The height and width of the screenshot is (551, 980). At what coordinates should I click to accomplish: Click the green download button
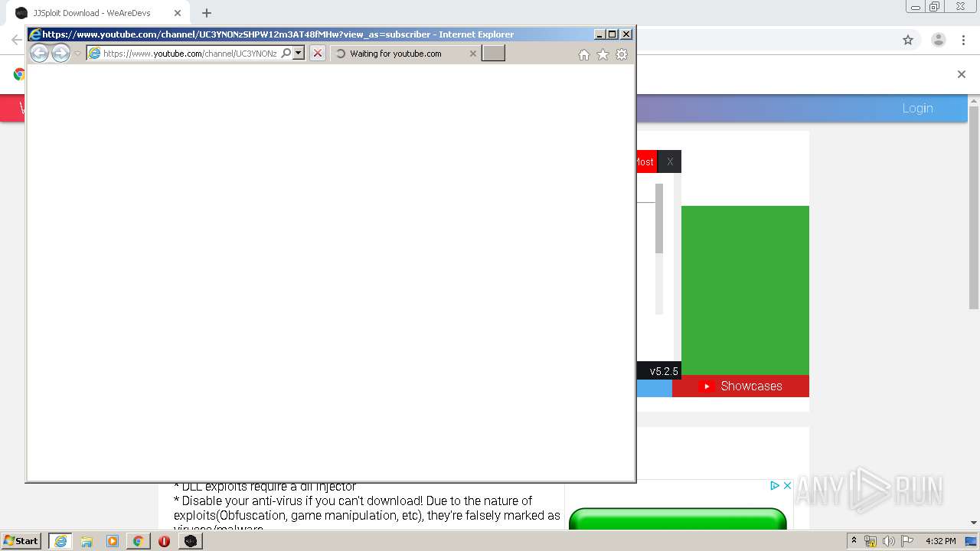678,519
